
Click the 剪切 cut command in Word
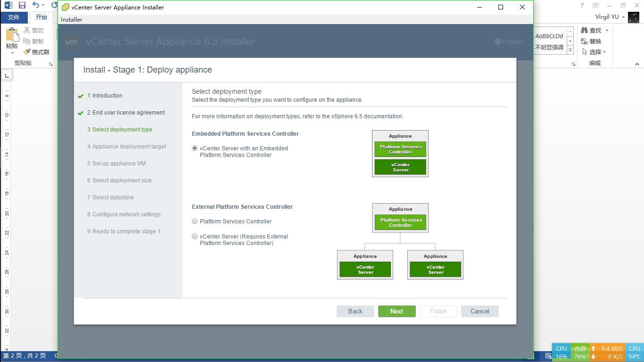tap(33, 30)
